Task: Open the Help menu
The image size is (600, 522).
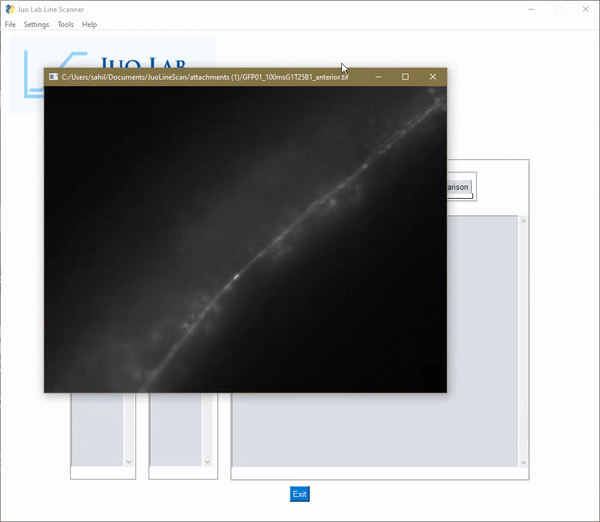Action: coord(90,24)
